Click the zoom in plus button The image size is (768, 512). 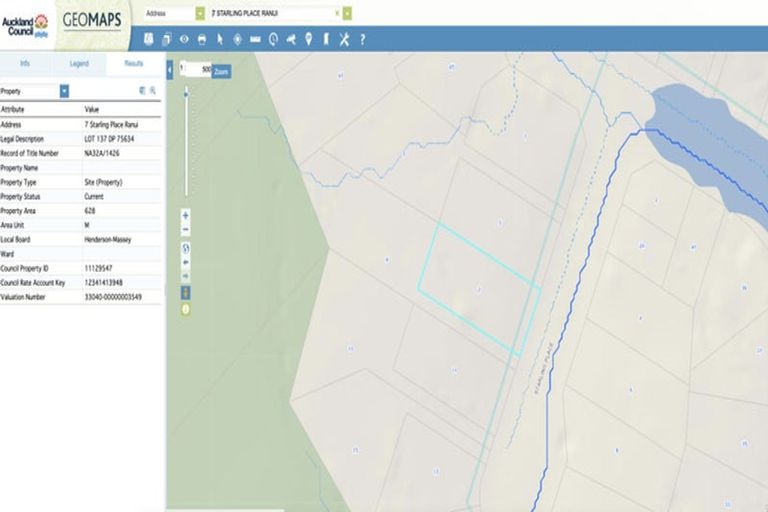click(186, 215)
